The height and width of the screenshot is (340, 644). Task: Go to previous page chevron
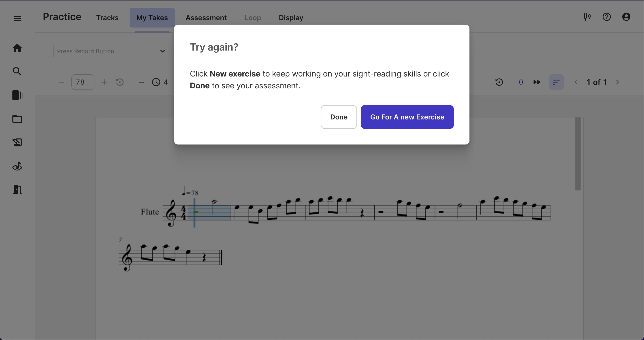coord(576,82)
